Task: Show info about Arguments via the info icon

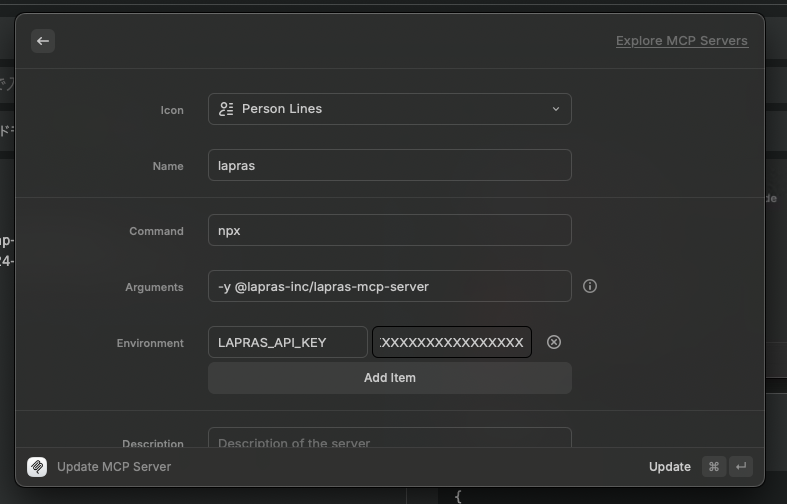Action: click(x=590, y=286)
